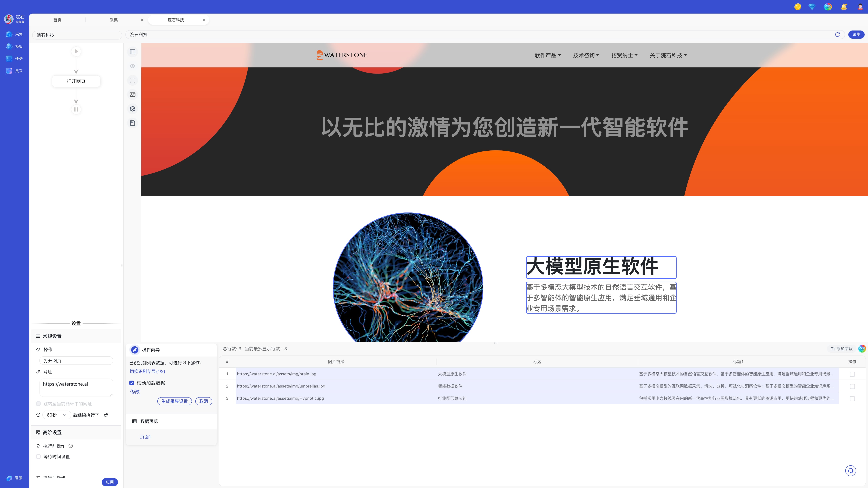Click the 生成采集设置 button
This screenshot has height=488, width=868.
tap(175, 401)
